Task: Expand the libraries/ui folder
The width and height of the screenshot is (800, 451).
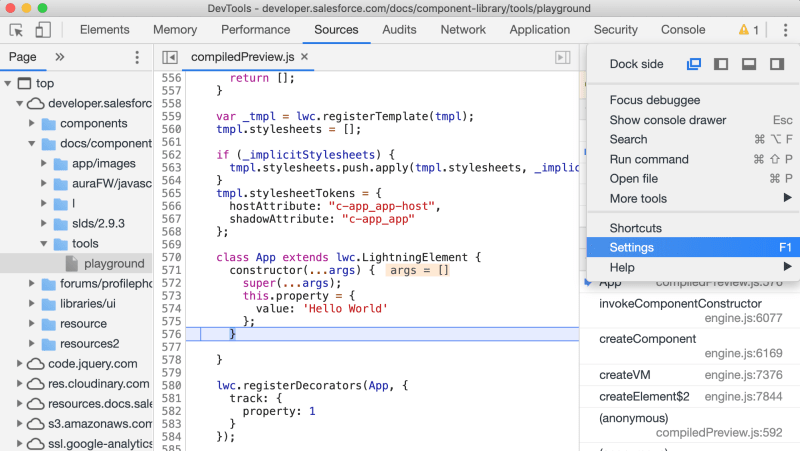Action: point(32,304)
